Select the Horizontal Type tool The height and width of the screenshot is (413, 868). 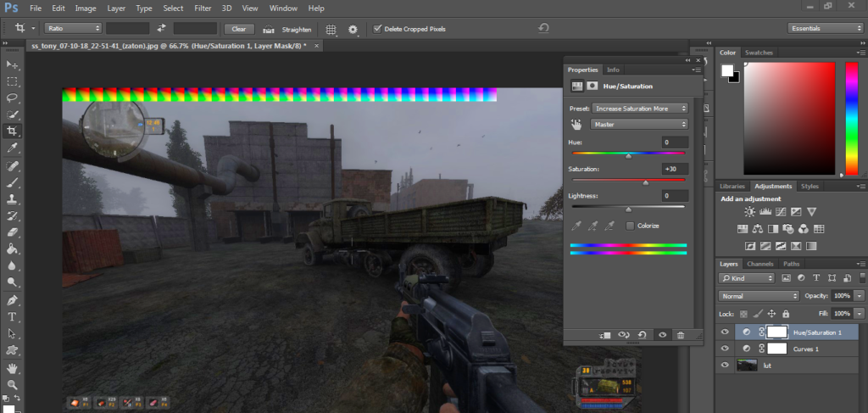click(x=12, y=316)
